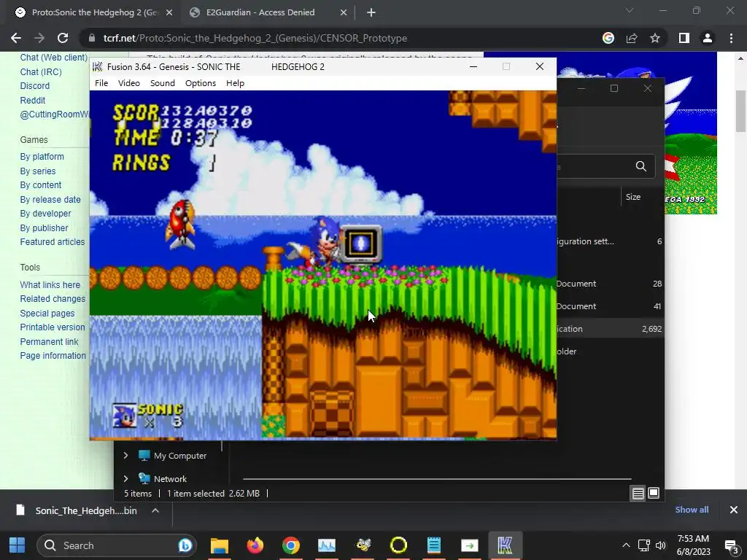Viewport: 747px width, 560px height.
Task: Close the E2Guardian tab
Action: (344, 12)
